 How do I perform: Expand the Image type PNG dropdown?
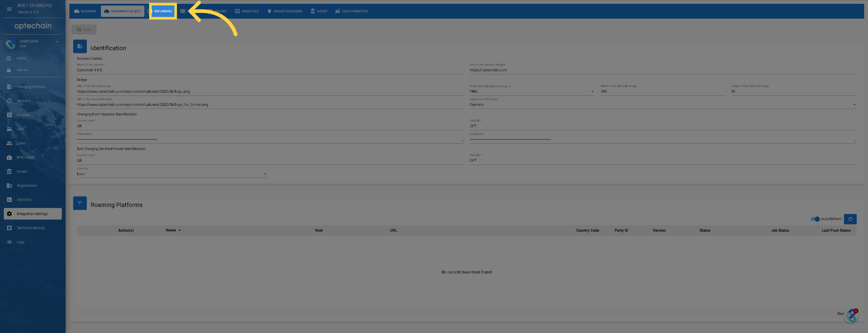click(x=592, y=92)
